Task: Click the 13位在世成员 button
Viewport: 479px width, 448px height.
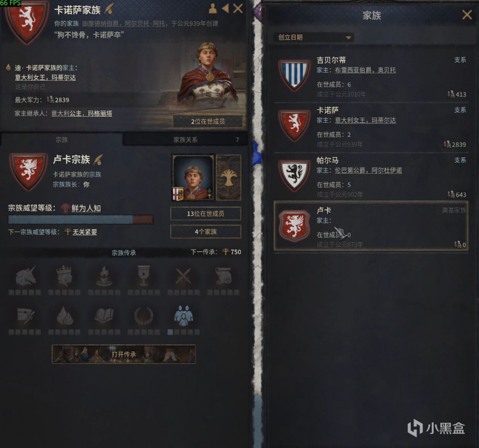Action: pos(205,214)
